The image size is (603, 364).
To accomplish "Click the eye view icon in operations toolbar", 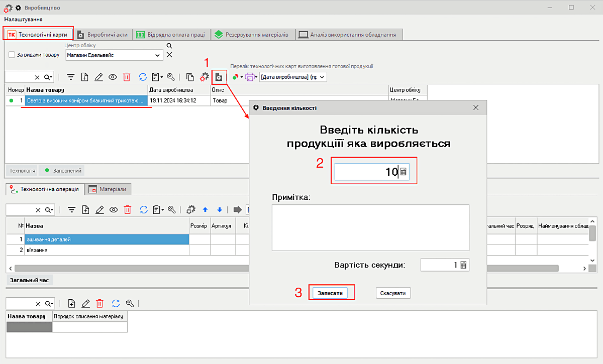I will 114,210.
